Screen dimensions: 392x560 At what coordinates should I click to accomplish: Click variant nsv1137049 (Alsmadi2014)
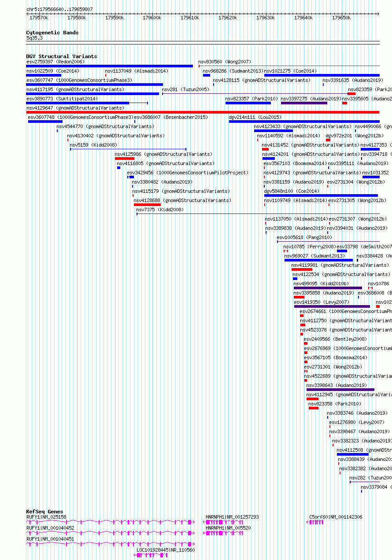coord(137,71)
